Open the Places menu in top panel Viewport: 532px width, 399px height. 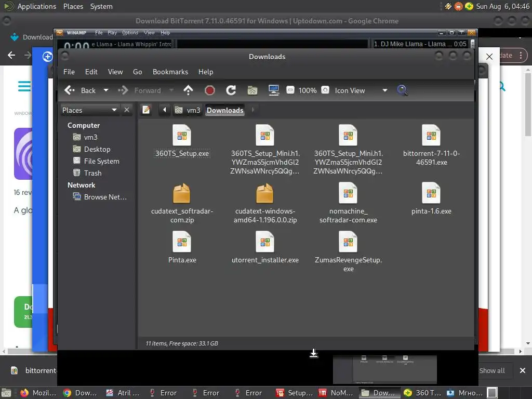click(73, 6)
